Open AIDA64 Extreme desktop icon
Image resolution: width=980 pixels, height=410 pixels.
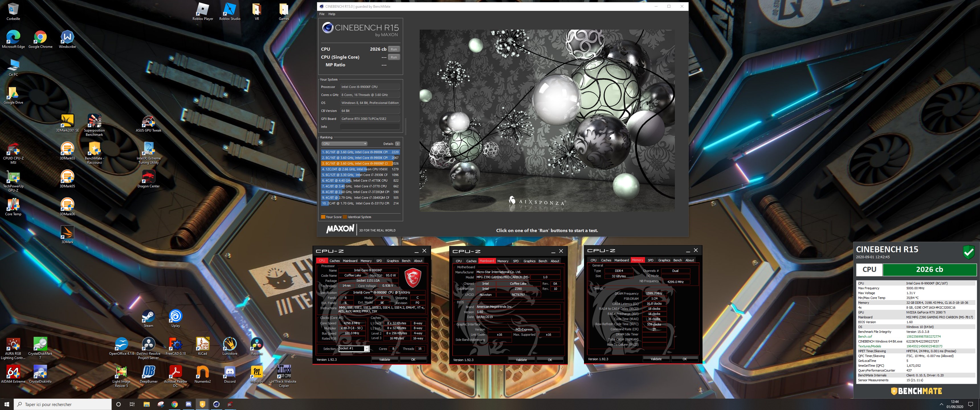pos(13,375)
